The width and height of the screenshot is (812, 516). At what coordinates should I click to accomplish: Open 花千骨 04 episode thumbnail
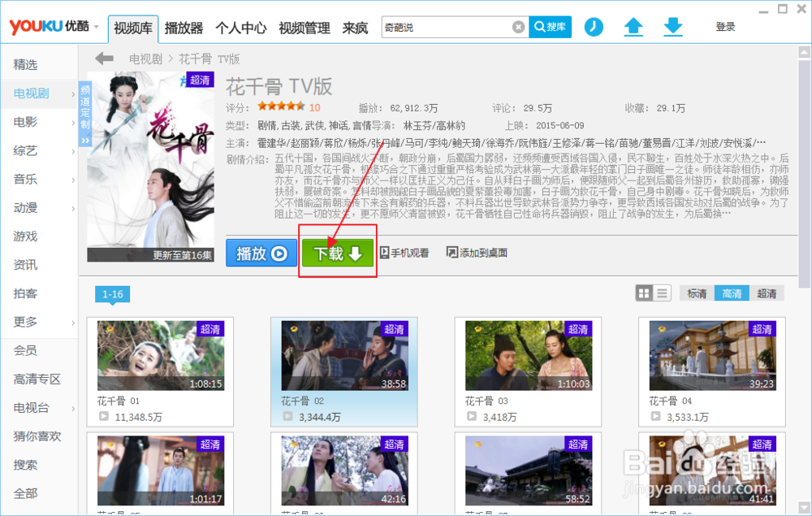tap(713, 355)
